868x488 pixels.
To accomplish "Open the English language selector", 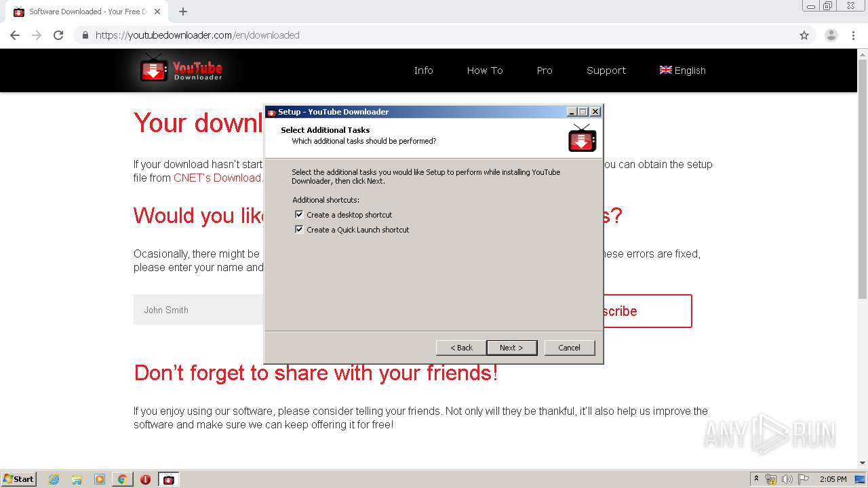I will click(x=683, y=70).
